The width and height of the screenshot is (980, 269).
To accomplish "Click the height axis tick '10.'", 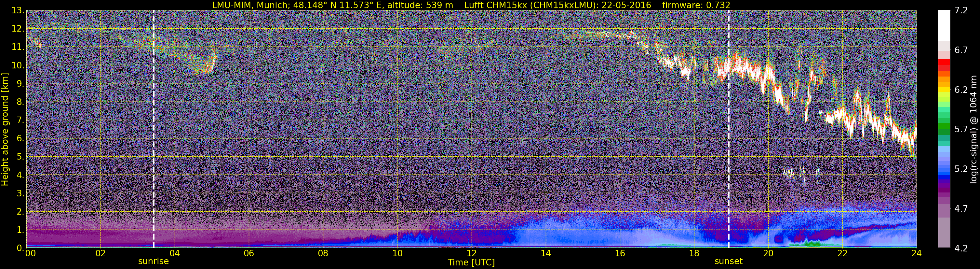I will pyautogui.click(x=18, y=65).
